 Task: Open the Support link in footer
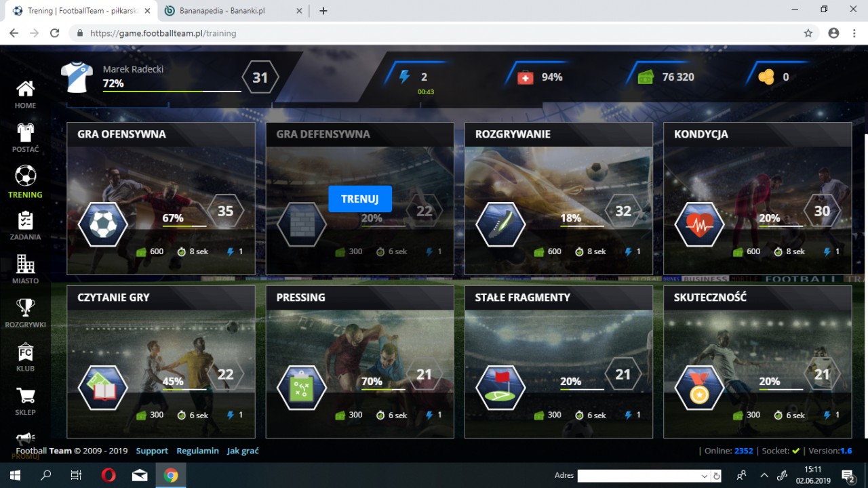pos(152,451)
